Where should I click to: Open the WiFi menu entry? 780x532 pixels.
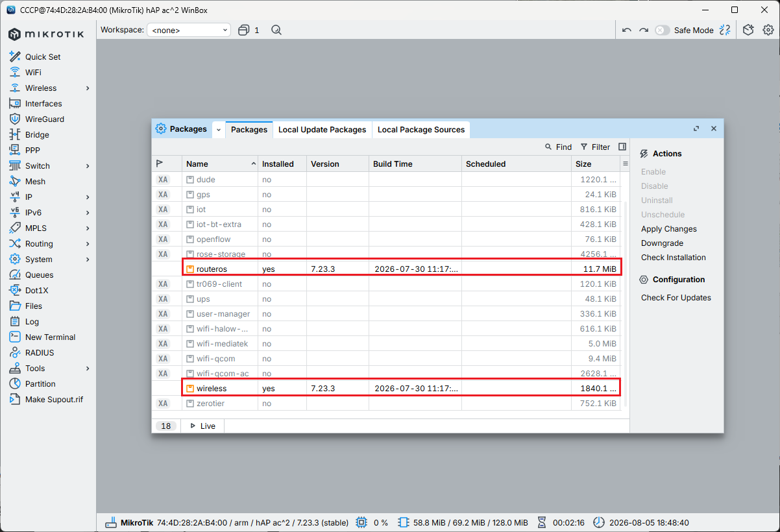point(33,72)
